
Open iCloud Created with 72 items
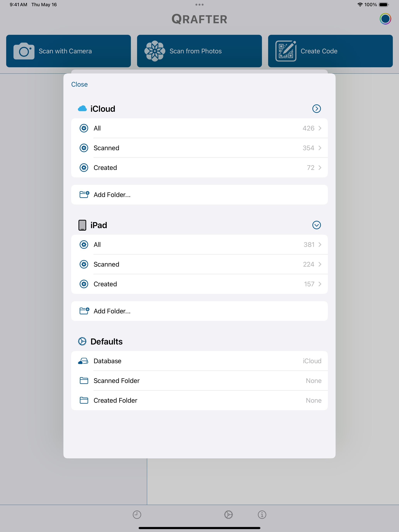(199, 168)
